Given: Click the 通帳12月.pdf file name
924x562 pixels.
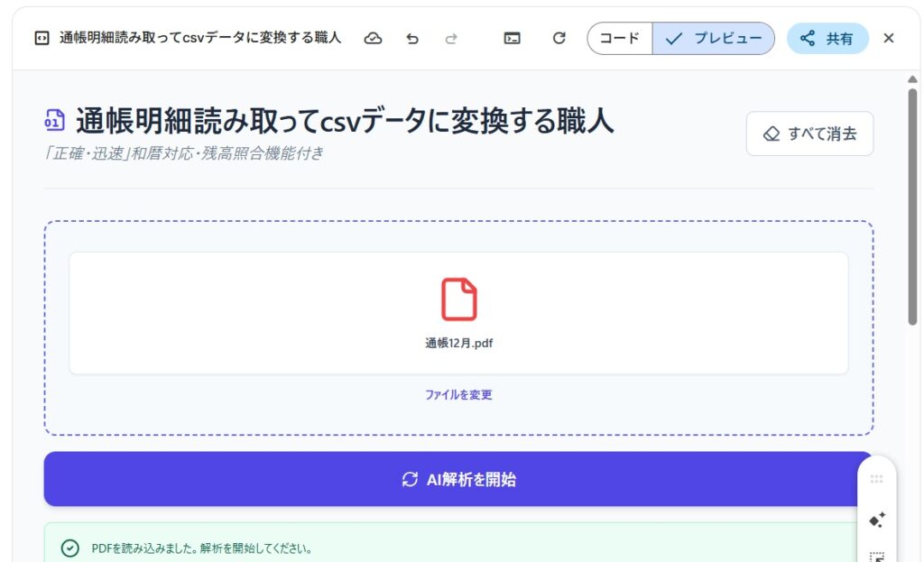Looking at the screenshot, I should pyautogui.click(x=458, y=343).
